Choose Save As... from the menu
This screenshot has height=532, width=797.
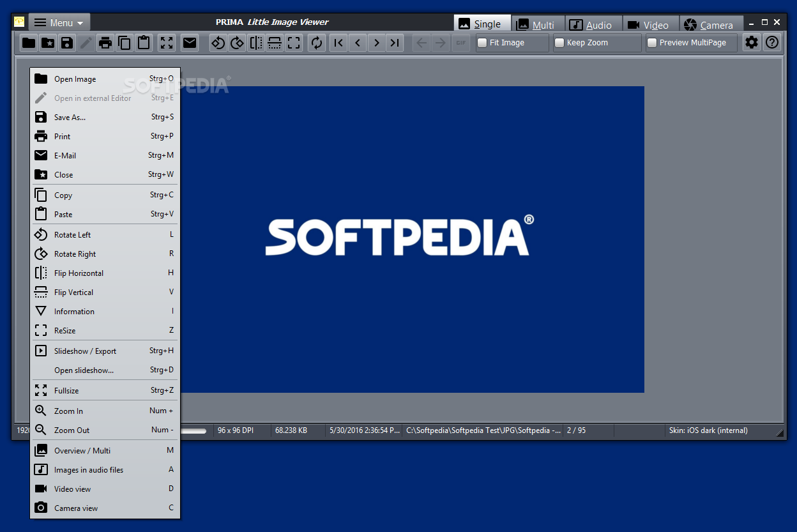tap(105, 118)
